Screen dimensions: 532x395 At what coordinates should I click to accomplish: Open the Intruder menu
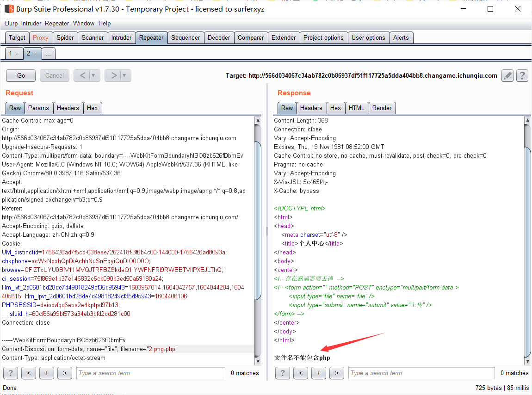pos(31,24)
